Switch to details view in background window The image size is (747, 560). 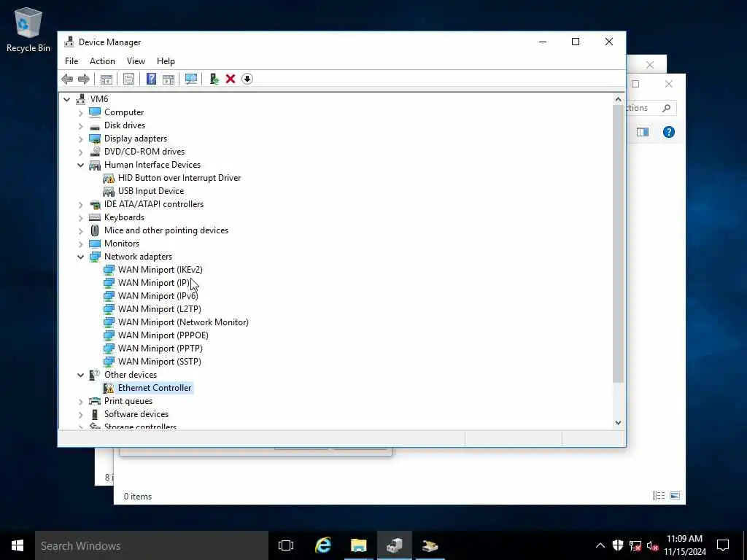[x=659, y=496]
